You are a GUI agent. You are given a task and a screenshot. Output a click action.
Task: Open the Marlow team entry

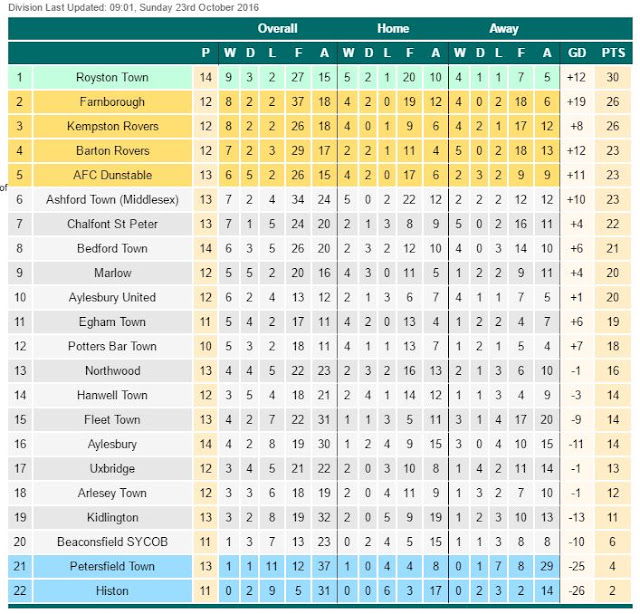[112, 273]
